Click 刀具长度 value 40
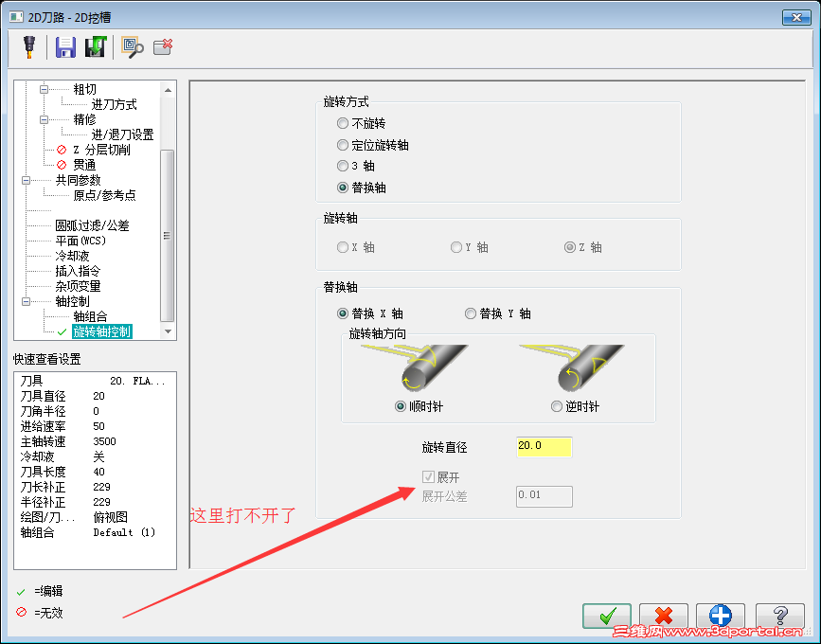821x644 pixels. click(x=99, y=472)
